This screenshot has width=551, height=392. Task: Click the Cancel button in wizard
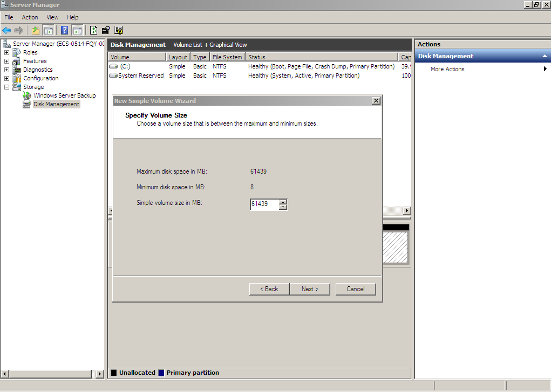[x=355, y=289]
